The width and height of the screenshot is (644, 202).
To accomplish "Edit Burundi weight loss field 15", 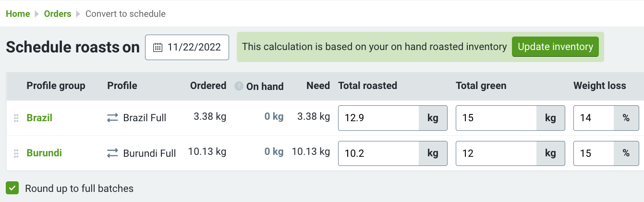I will pos(594,153).
